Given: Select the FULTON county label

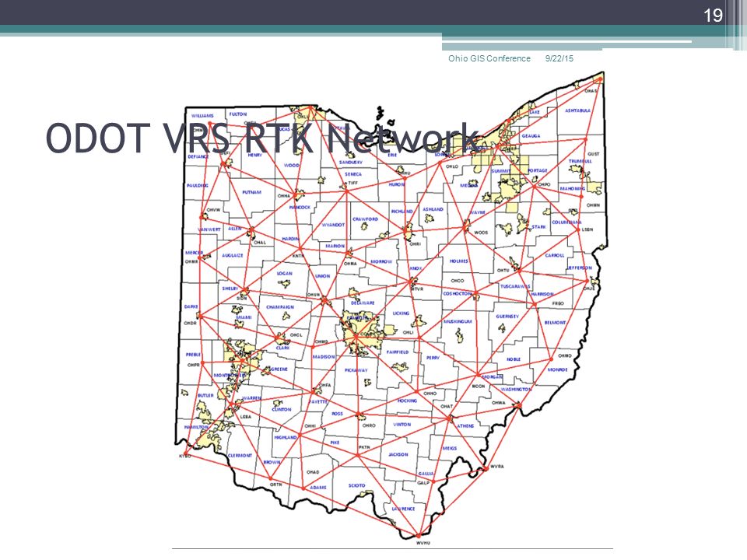Looking at the screenshot, I should [x=238, y=114].
